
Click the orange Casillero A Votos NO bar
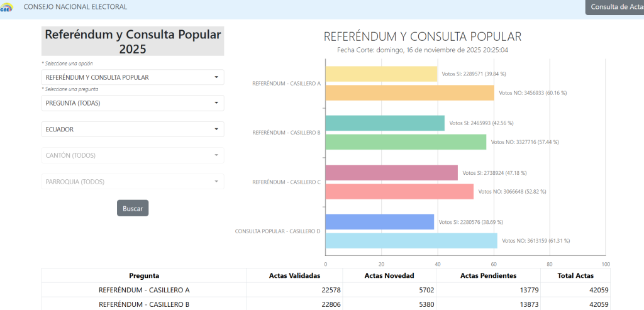409,93
